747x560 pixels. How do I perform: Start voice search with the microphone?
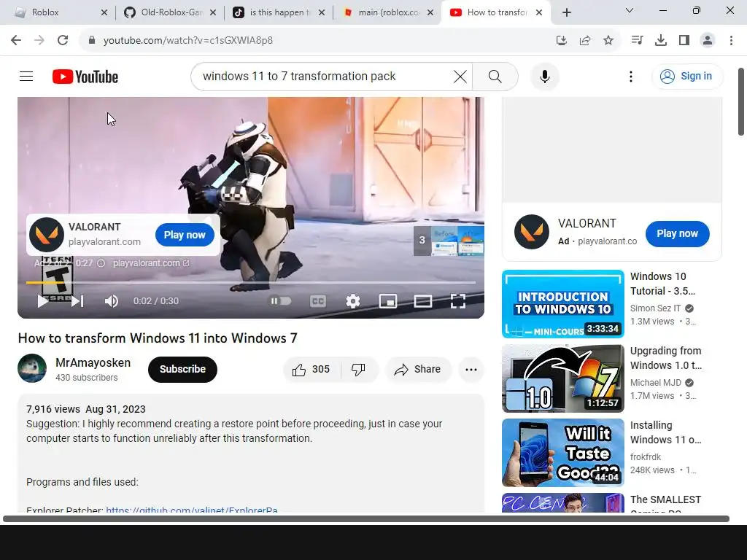(x=544, y=76)
